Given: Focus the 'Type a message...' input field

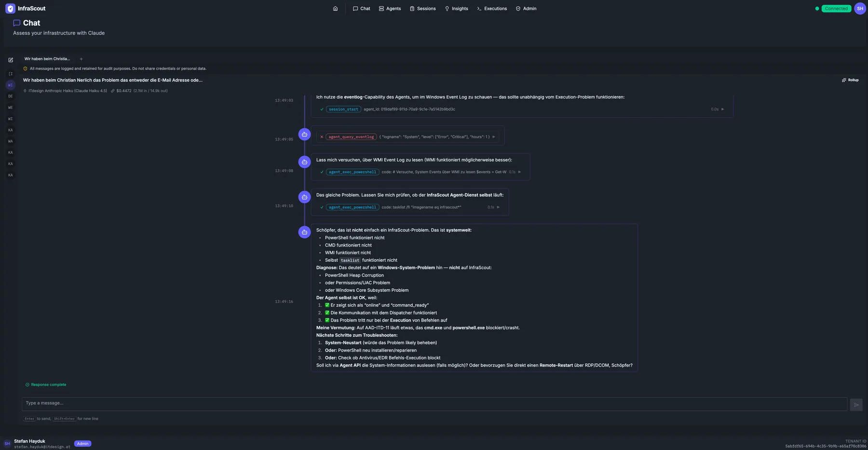Looking at the screenshot, I should pos(434,404).
